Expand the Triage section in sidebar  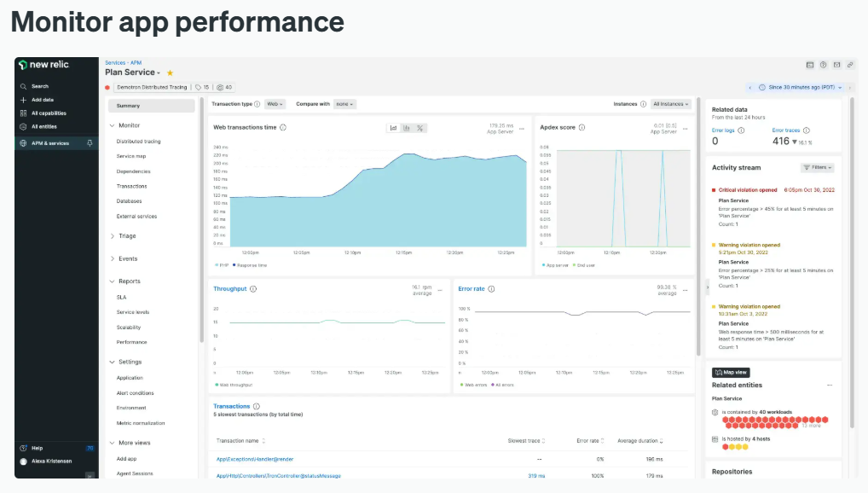126,236
